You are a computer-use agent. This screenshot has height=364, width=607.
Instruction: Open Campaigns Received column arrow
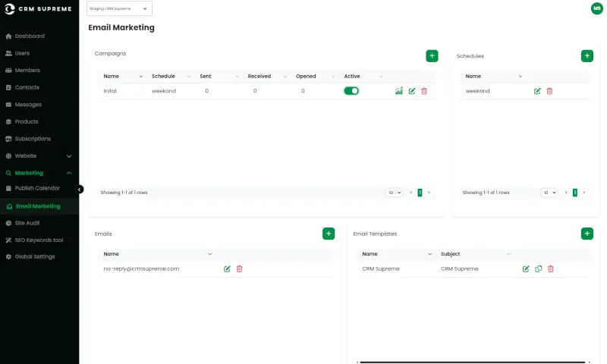285,77
